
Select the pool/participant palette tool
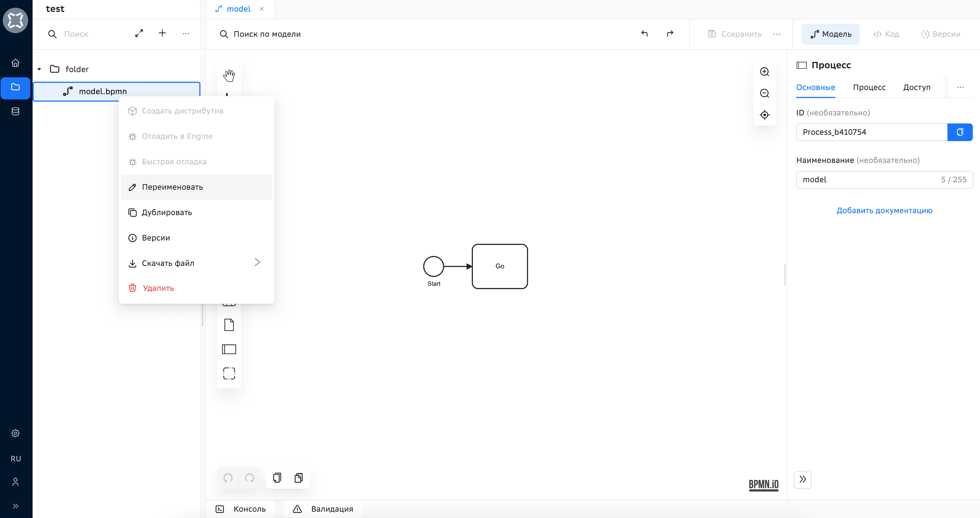229,349
